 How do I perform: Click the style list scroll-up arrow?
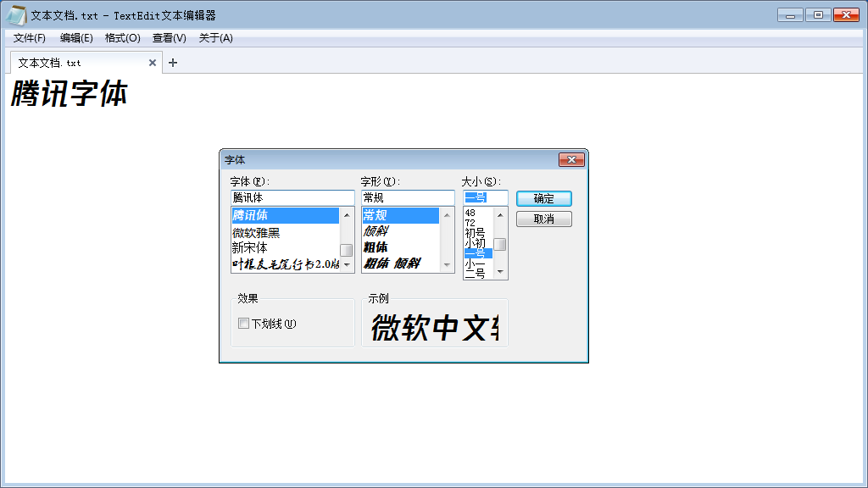click(447, 214)
